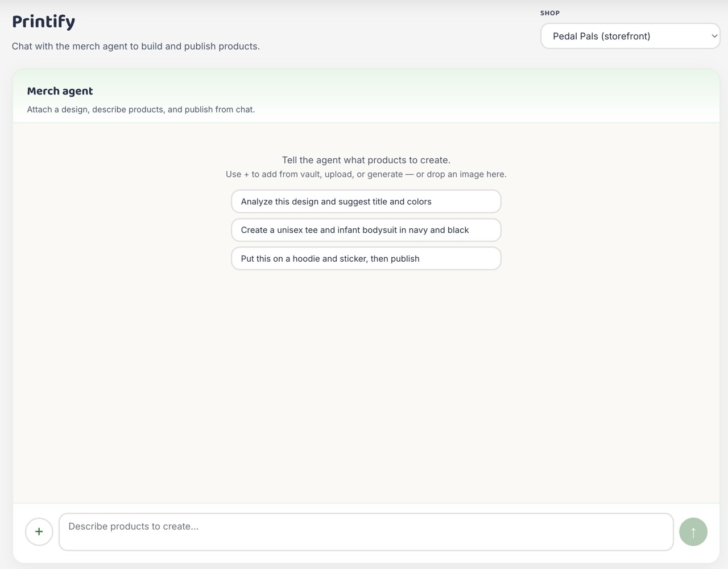Image resolution: width=728 pixels, height=569 pixels.
Task: Click 'Attach a design, describe products' subtitle
Action: [140, 109]
